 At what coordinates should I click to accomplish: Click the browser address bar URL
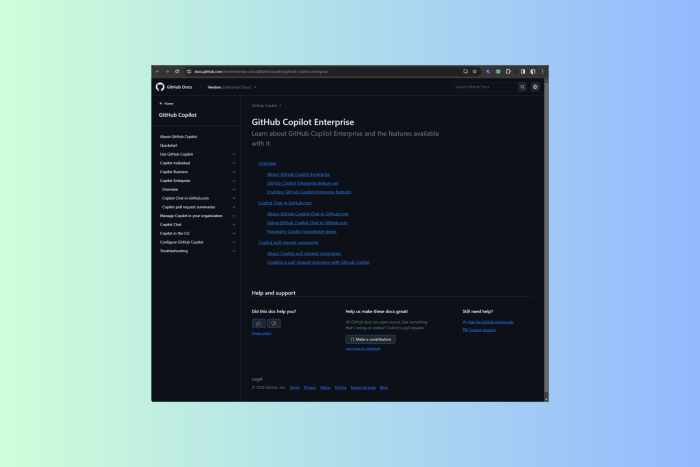click(x=261, y=71)
